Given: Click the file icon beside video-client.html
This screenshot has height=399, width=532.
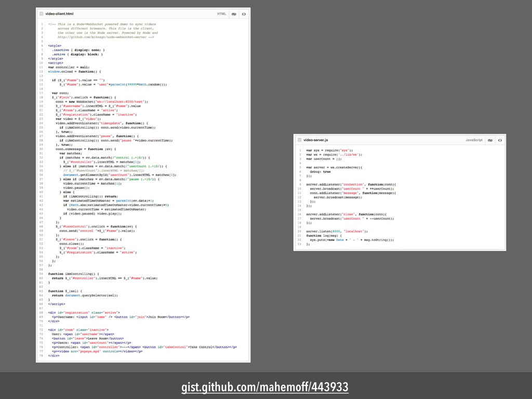Looking at the screenshot, I should coord(42,14).
